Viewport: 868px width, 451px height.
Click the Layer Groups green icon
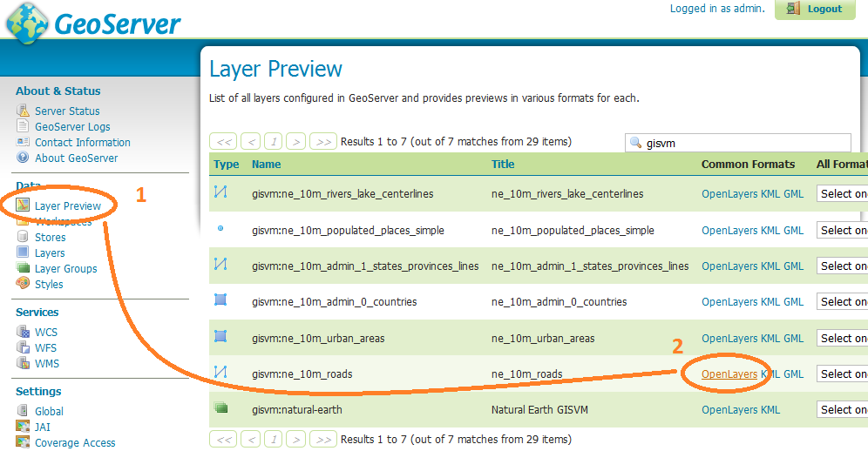click(23, 268)
